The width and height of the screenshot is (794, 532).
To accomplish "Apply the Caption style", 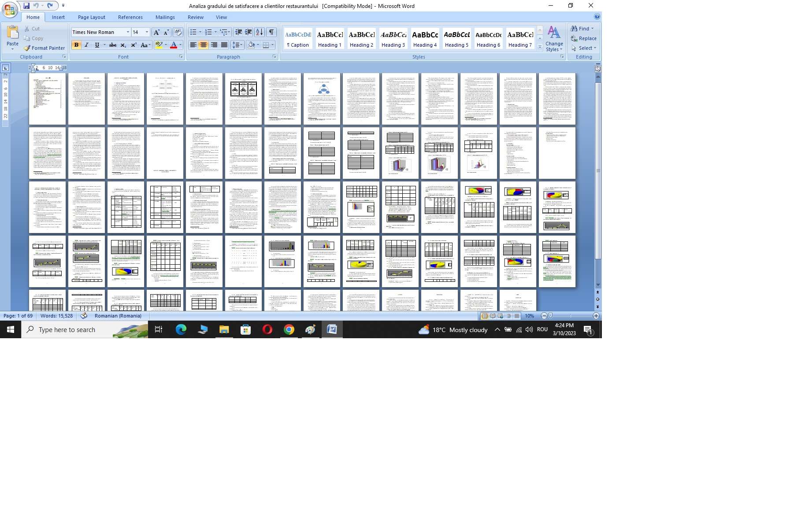I will (298, 39).
